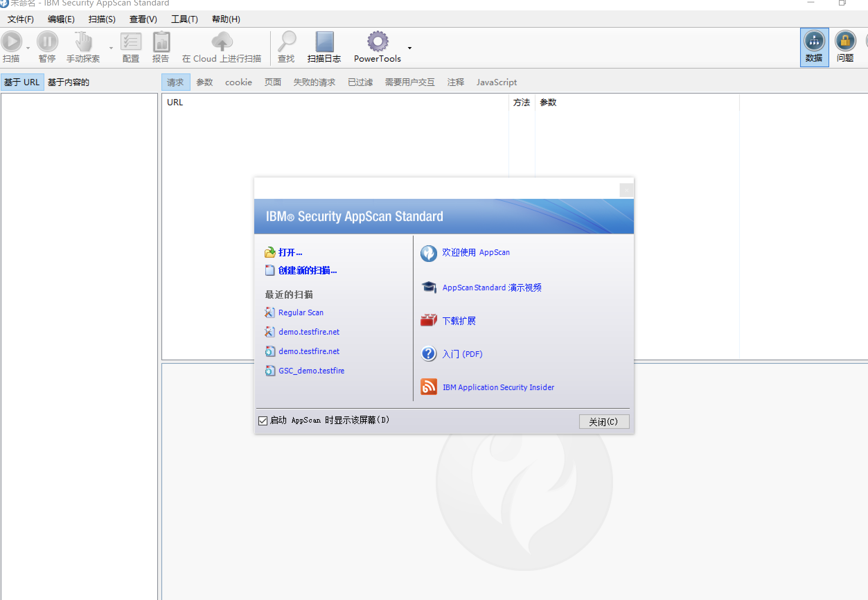This screenshot has height=600, width=868.
Task: Expand the Scan button dropdown arrow
Action: (28, 48)
